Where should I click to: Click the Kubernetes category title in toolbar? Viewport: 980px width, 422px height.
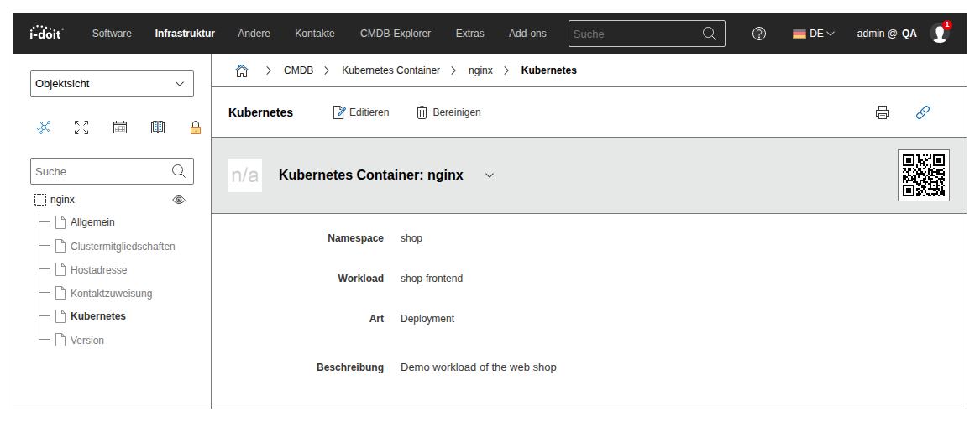pyautogui.click(x=260, y=113)
